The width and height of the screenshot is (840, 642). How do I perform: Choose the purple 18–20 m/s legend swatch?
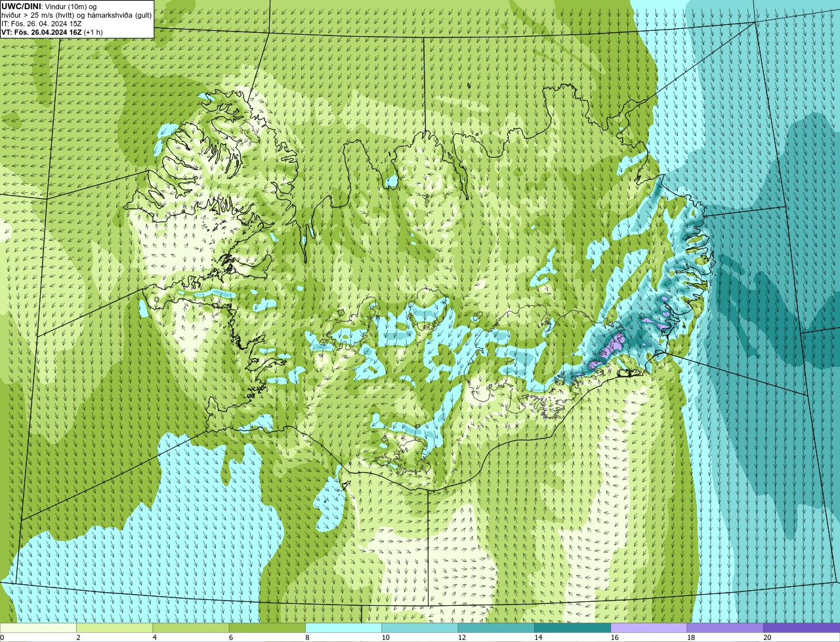(725, 628)
